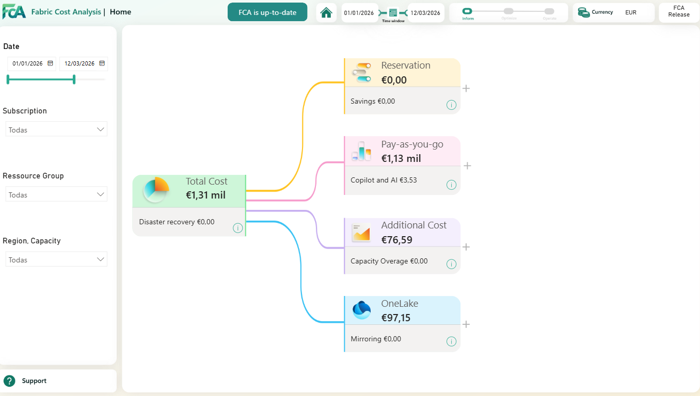
Task: Show info for the Pay-as-you-go card
Action: (x=451, y=185)
